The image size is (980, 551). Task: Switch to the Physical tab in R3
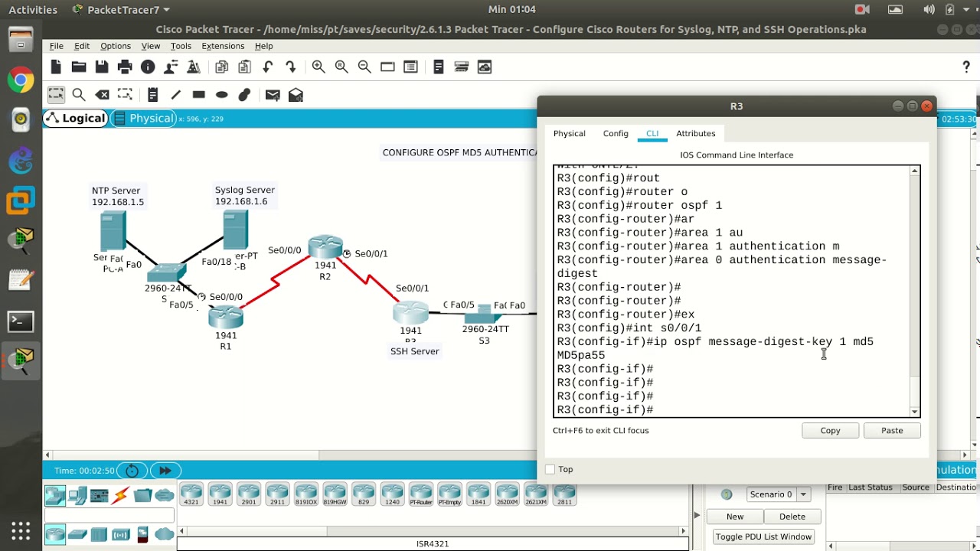(x=570, y=133)
